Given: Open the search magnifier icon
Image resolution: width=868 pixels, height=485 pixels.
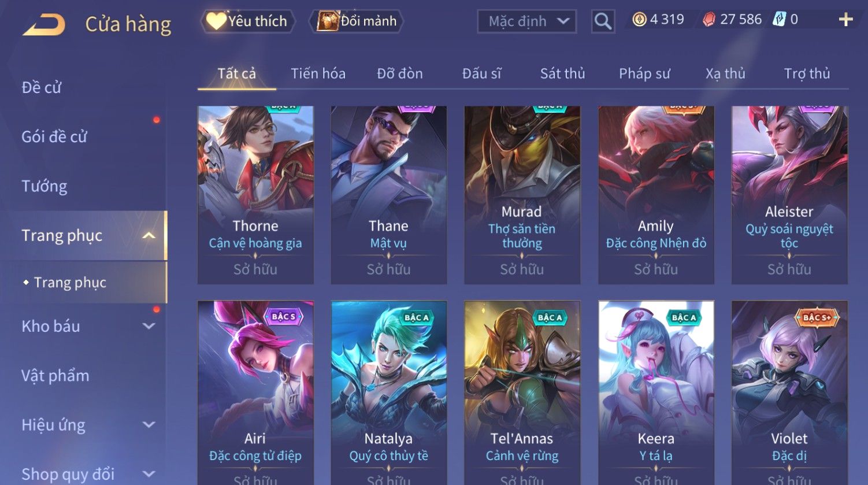Looking at the screenshot, I should [x=603, y=22].
